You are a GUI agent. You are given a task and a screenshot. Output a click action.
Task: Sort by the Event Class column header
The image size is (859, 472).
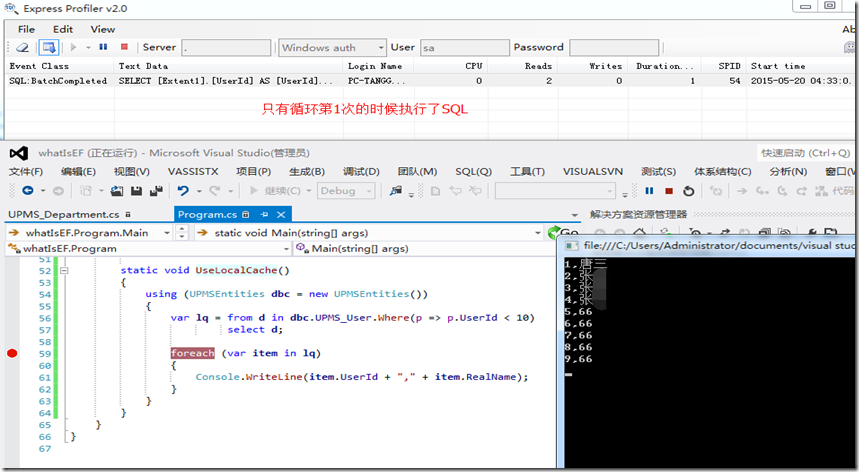[x=59, y=66]
